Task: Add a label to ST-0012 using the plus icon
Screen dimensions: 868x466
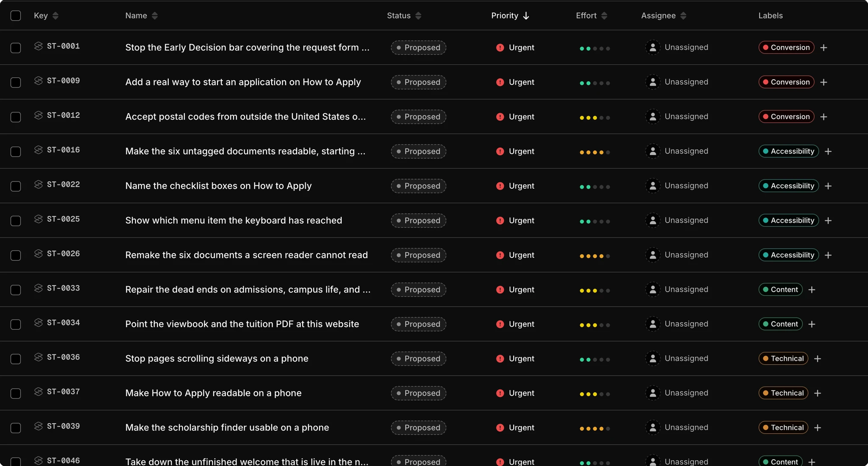Action: click(823, 117)
